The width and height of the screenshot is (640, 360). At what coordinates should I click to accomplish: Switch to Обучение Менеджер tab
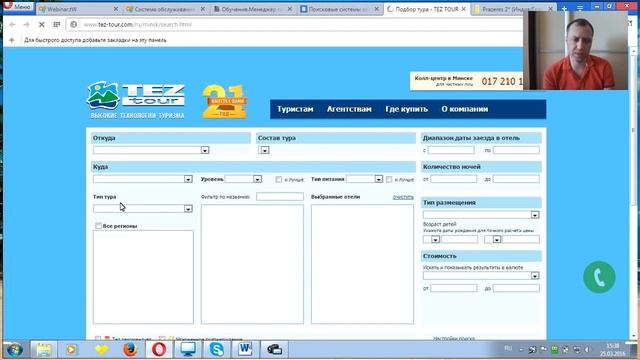tap(253, 9)
